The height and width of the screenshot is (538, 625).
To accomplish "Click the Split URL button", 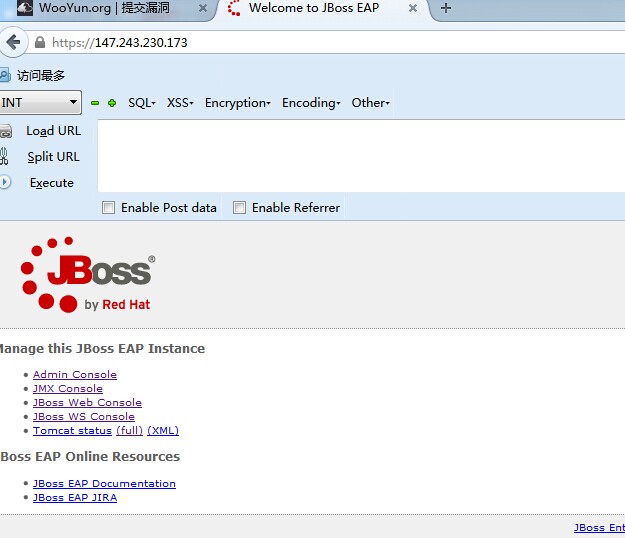I will pos(53,157).
